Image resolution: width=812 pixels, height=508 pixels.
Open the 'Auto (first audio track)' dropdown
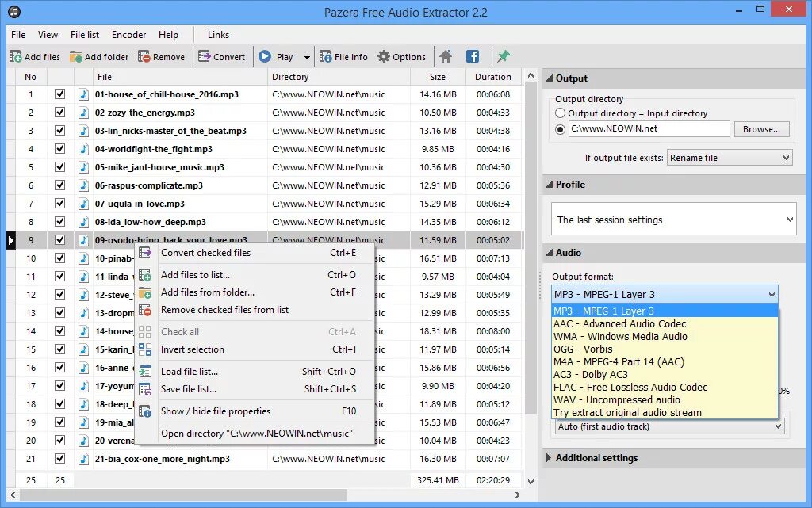[670, 426]
